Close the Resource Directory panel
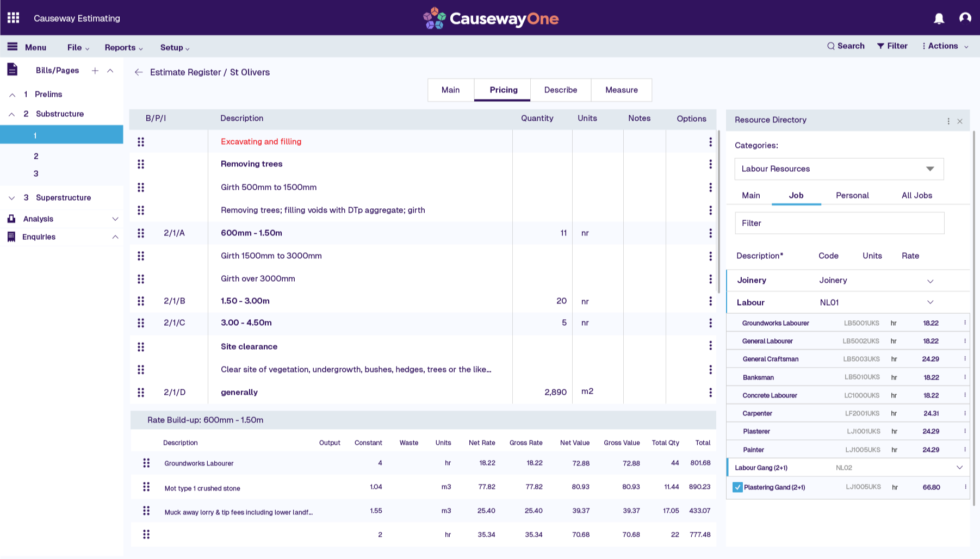The image size is (980, 559). coord(960,121)
